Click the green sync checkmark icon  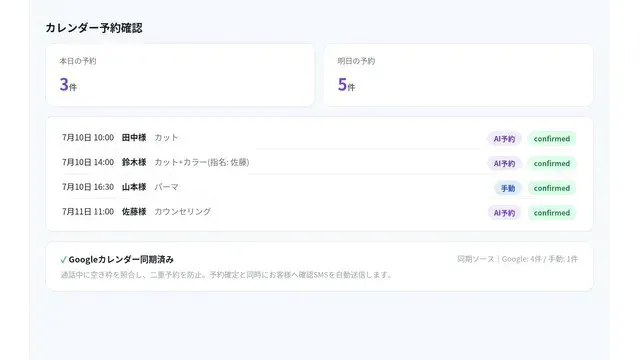pyautogui.click(x=63, y=260)
